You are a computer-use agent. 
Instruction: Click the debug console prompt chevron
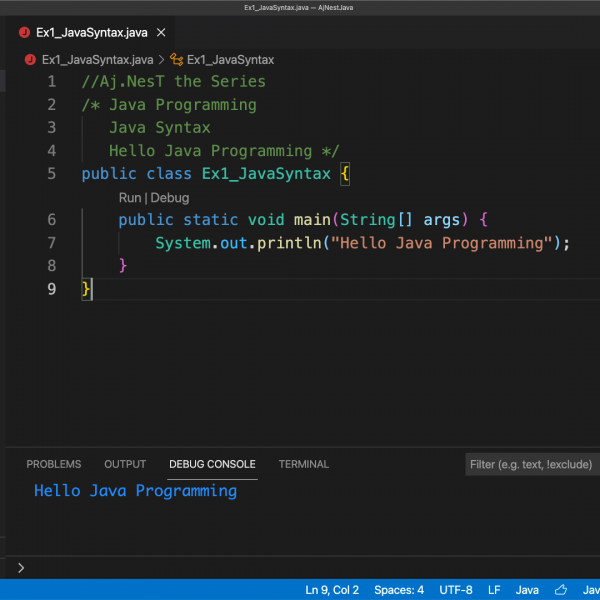[x=21, y=568]
